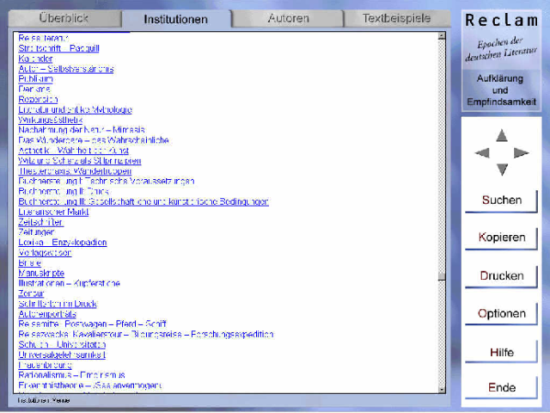Click the scrollbar's top up arrow
This screenshot has width=550, height=413.
point(442,36)
